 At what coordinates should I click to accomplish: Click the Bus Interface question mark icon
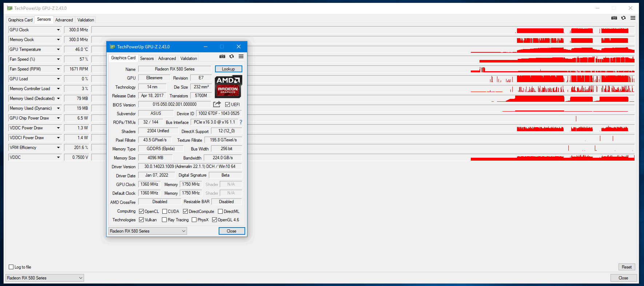coord(240,122)
